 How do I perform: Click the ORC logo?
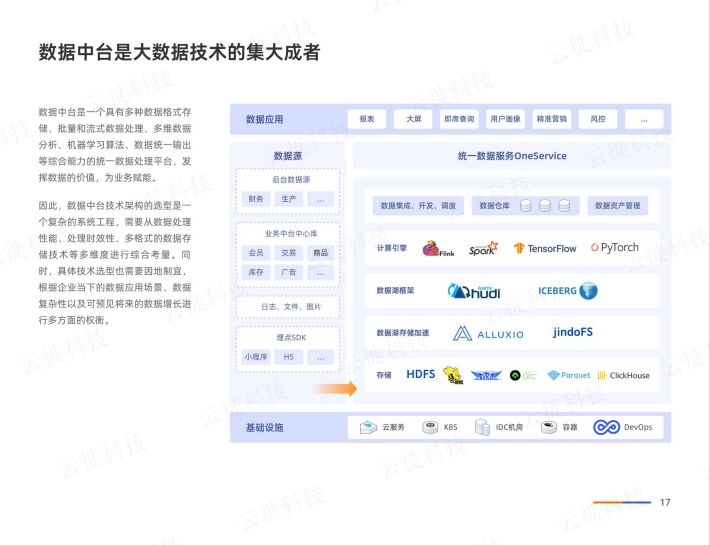[523, 375]
